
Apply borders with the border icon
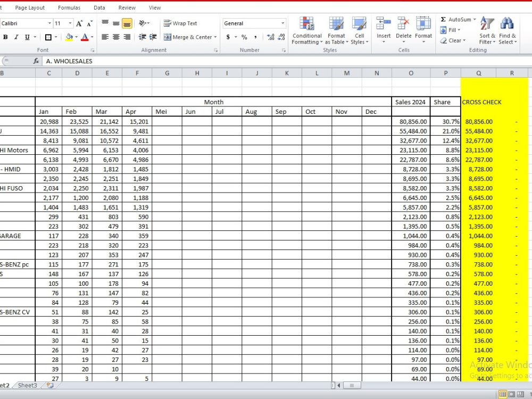pos(48,37)
